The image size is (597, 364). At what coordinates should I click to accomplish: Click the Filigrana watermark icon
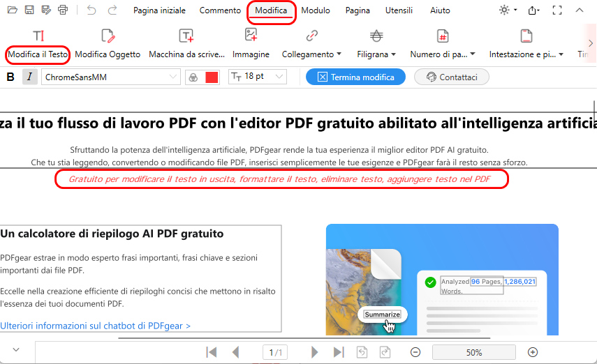click(376, 36)
